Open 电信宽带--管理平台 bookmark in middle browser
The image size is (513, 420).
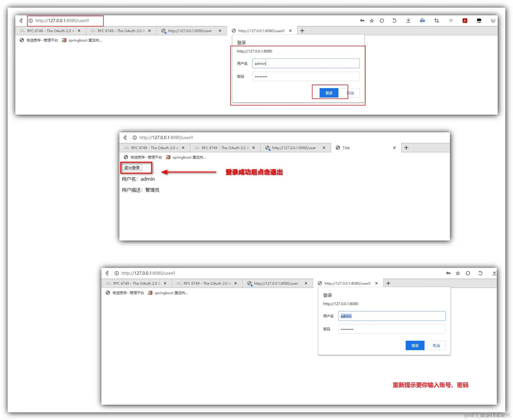pyautogui.click(x=143, y=157)
